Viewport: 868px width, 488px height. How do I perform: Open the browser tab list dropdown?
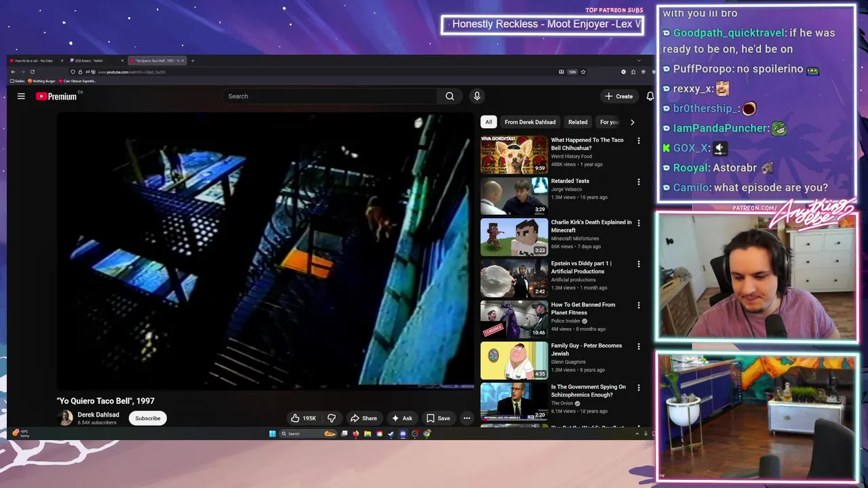coord(638,60)
